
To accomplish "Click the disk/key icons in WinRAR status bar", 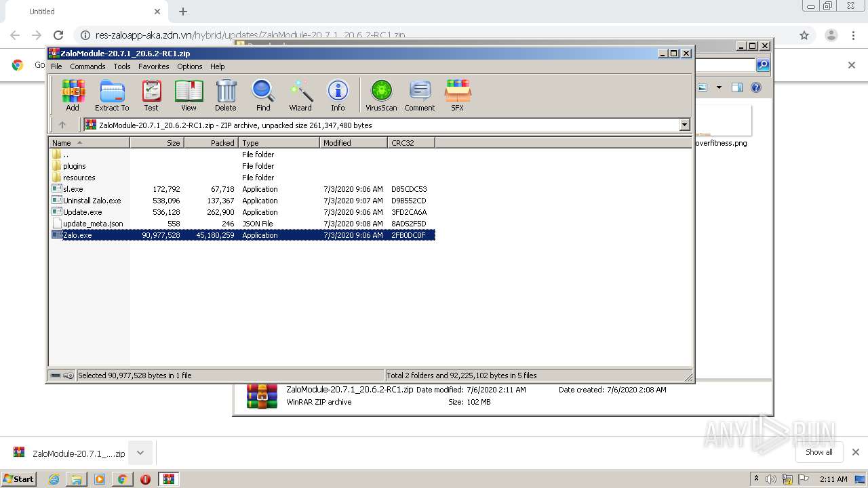I will [62, 375].
